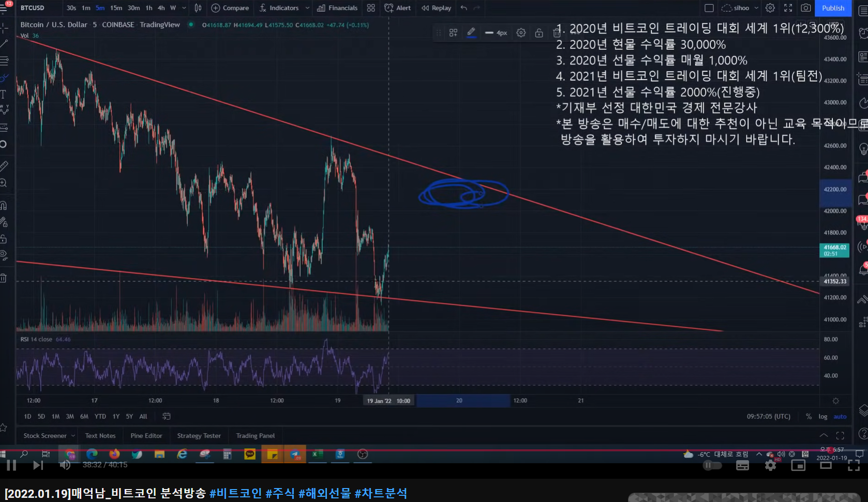Select the text tool in left sidebar
Screen dimensions: 868x502
tap(4, 94)
